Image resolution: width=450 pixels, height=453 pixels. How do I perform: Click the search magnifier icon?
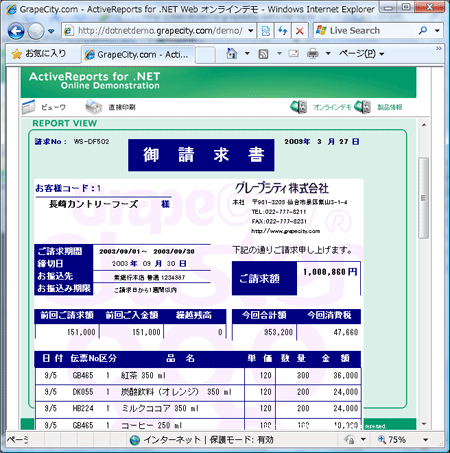(x=423, y=31)
